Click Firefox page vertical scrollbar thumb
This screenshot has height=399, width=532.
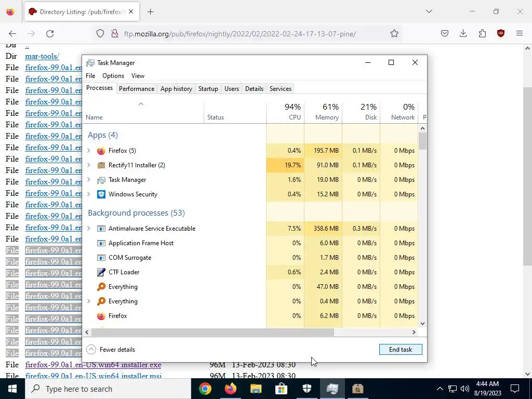click(x=527, y=177)
